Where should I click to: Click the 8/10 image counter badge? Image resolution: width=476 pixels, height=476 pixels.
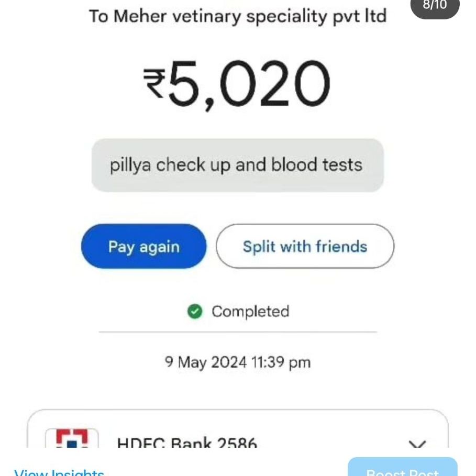click(435, 6)
